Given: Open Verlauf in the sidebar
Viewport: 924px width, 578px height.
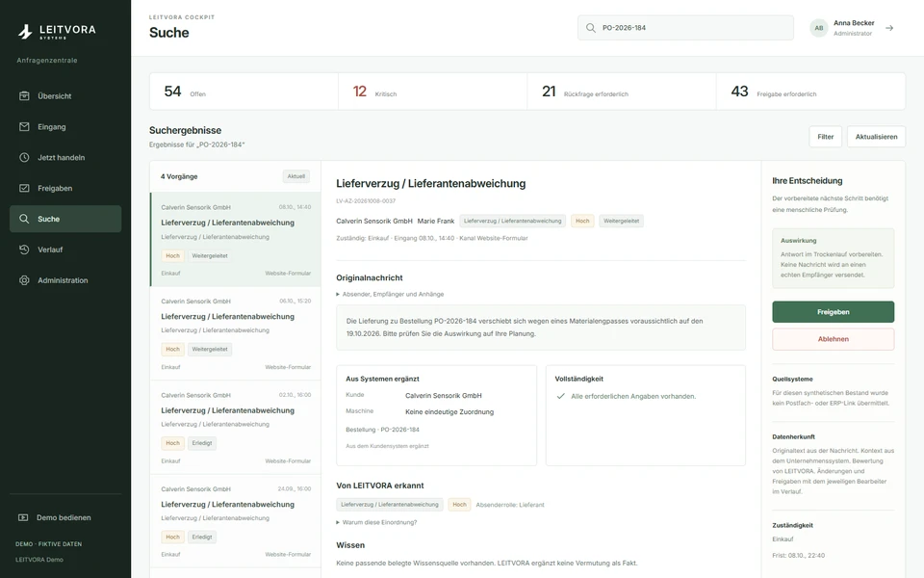Looking at the screenshot, I should click(x=65, y=250).
